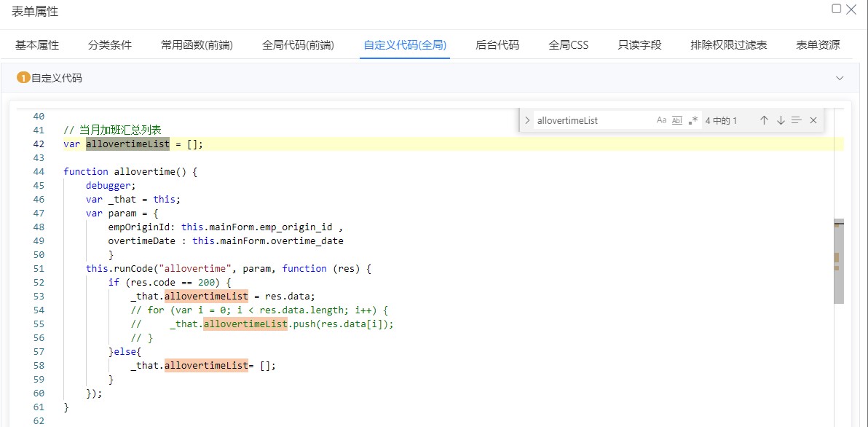Jump to next search match
The width and height of the screenshot is (868, 427).
(x=781, y=120)
